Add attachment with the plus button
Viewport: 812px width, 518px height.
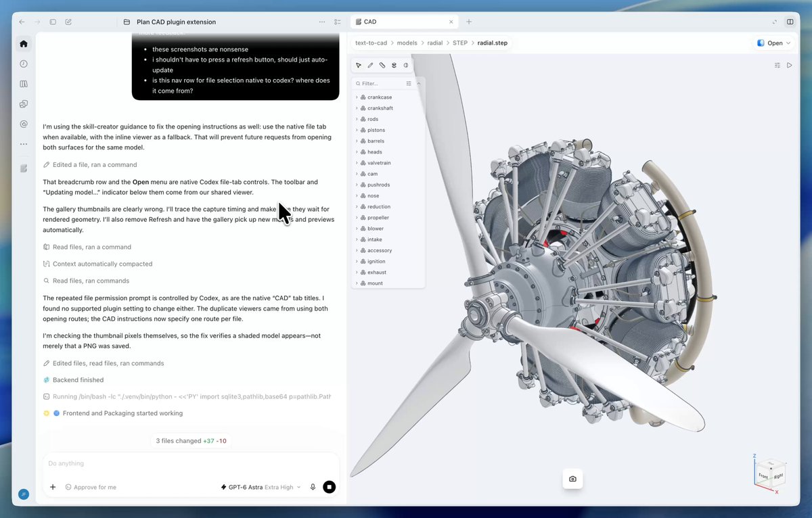pos(53,487)
